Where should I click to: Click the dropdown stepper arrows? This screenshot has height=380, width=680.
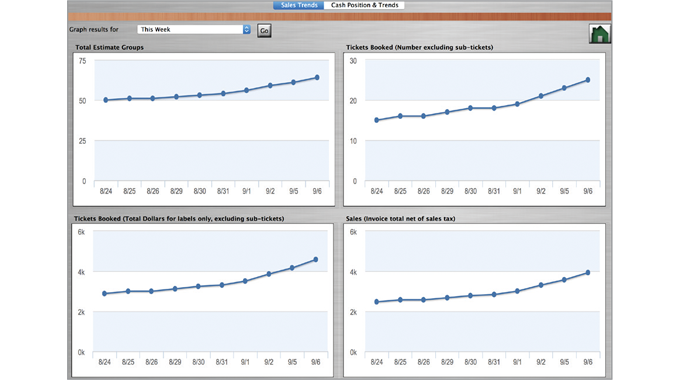click(247, 29)
